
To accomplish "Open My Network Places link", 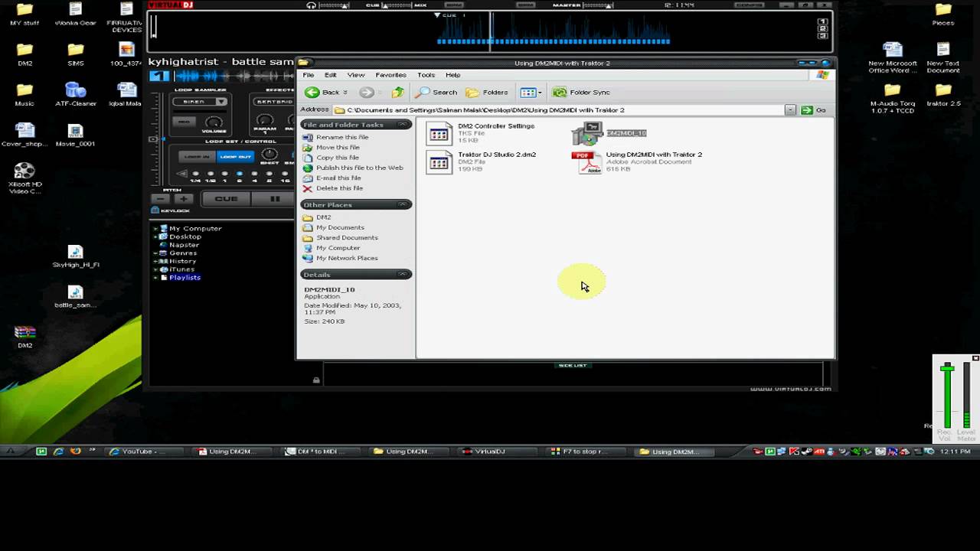I will [347, 258].
